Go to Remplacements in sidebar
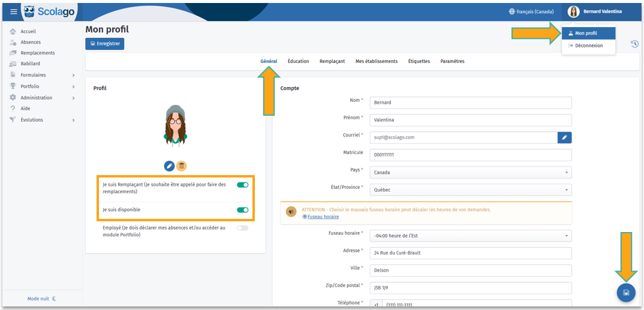The width and height of the screenshot is (644, 310). (37, 53)
